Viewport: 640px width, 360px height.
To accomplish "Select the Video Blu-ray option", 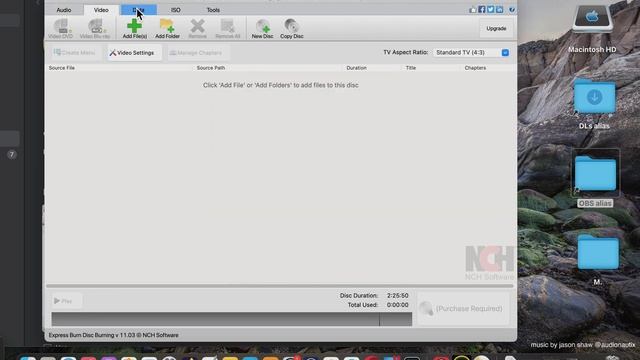I will tap(95, 29).
